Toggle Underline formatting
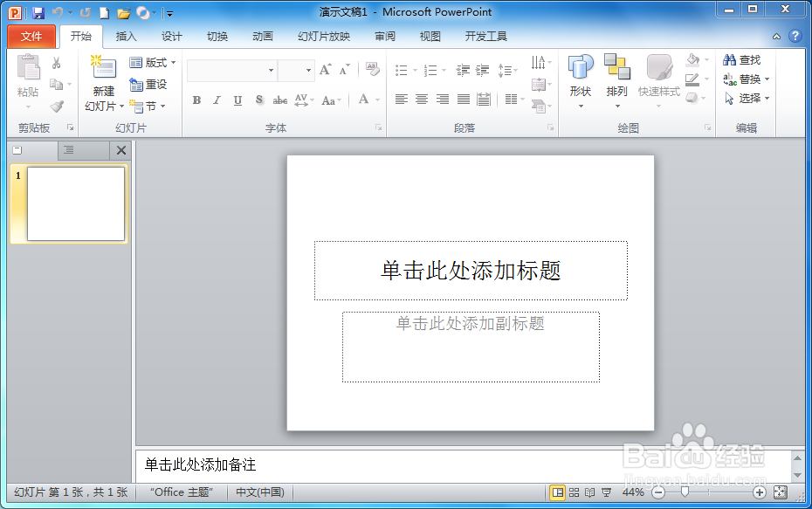 237,100
